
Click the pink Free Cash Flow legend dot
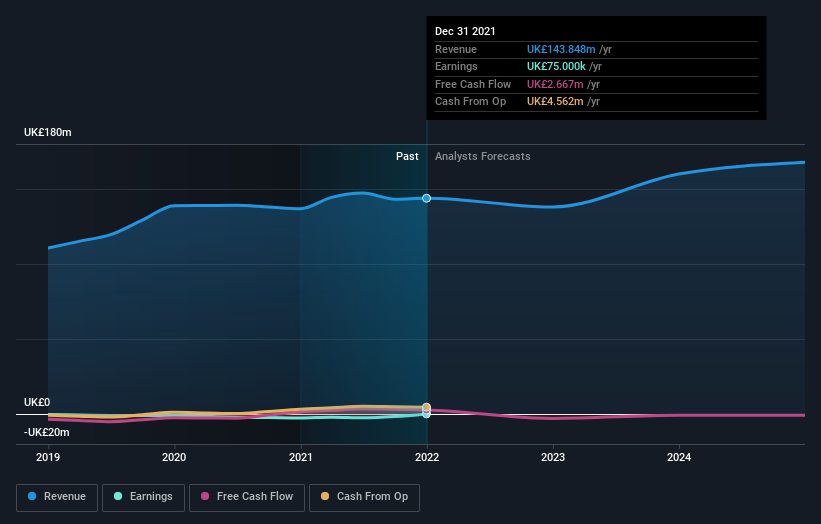click(205, 496)
